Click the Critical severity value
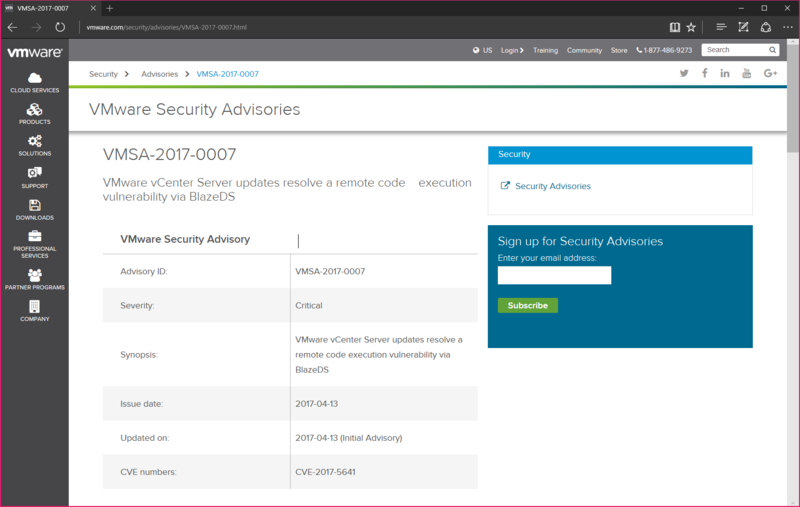Viewport: 800px width, 507px height. (x=309, y=306)
